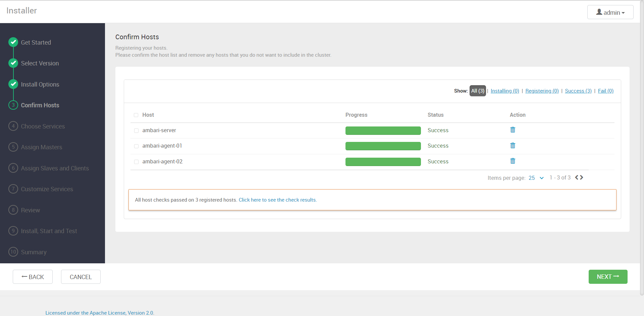
Task: Click Install, Start and Test step label
Action: coord(49,231)
